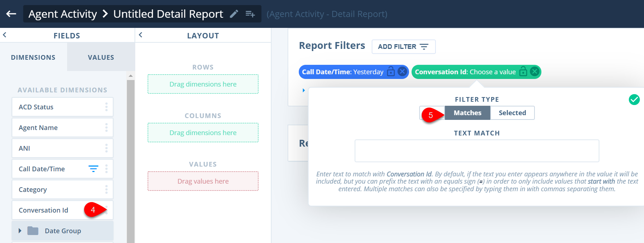The height and width of the screenshot is (243, 644).
Task: Toggle lock on Conversation Id filter
Action: (x=523, y=71)
